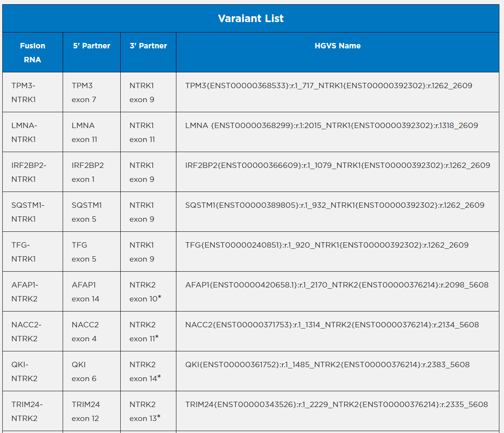Click NTRK2 exon 14 partner cell
The width and height of the screenshot is (504, 433).
(x=145, y=371)
